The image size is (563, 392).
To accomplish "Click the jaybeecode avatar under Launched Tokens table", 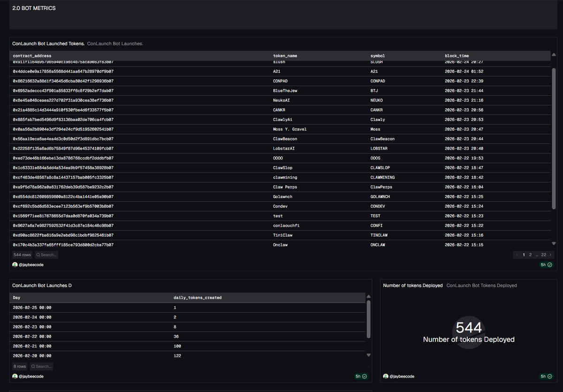I will 15,265.
